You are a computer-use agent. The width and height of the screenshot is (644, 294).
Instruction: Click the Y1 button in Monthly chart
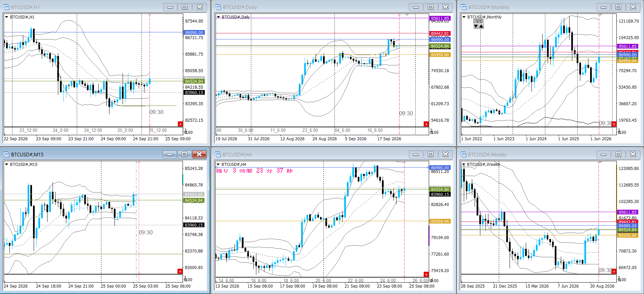[x=479, y=21]
